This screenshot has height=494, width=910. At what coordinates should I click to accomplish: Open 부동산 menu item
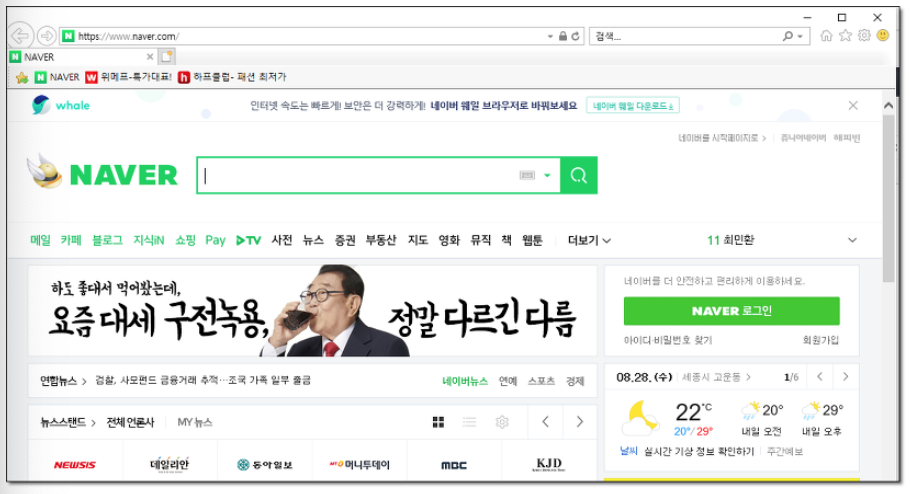coord(381,240)
